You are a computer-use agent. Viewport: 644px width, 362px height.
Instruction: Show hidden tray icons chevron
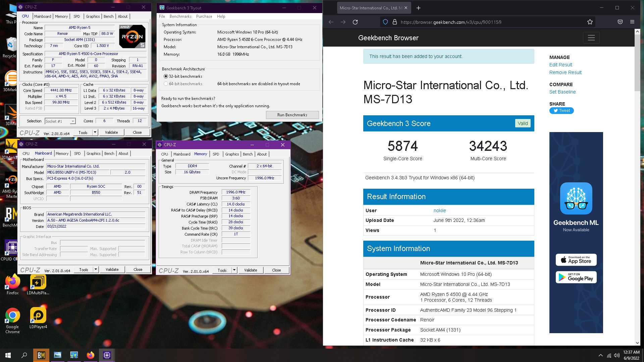coord(600,356)
